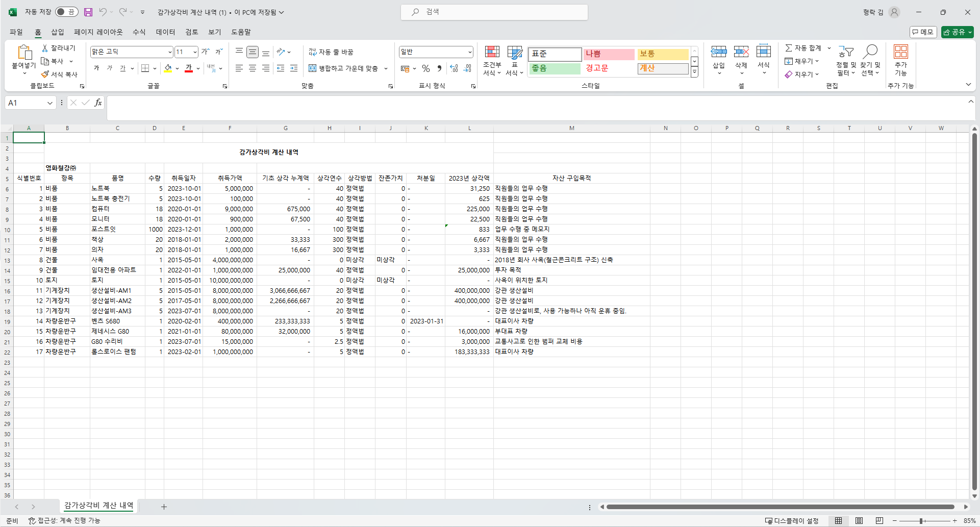This screenshot has height=527, width=980.
Task: Click the Share (공유) button
Action: point(957,32)
